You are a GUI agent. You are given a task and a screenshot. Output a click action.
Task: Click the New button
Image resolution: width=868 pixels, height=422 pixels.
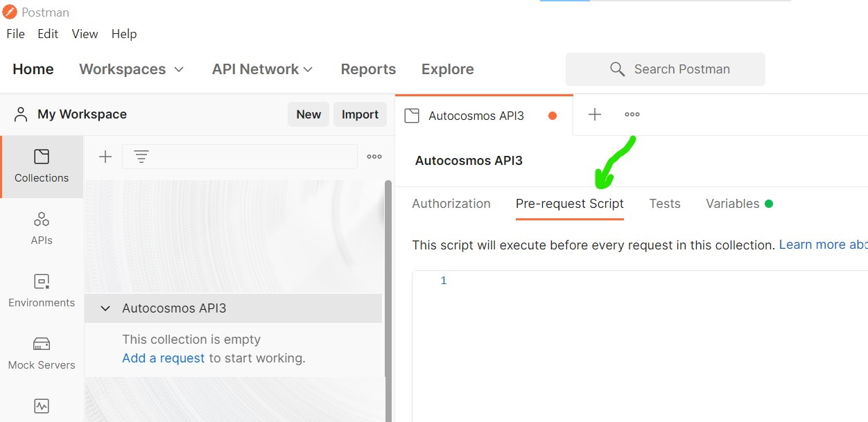point(309,114)
